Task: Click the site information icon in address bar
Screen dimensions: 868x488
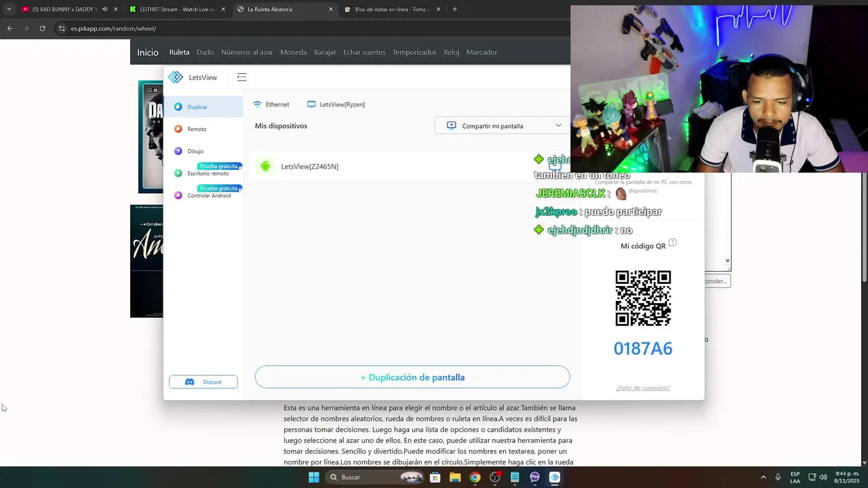Action: 62,28
